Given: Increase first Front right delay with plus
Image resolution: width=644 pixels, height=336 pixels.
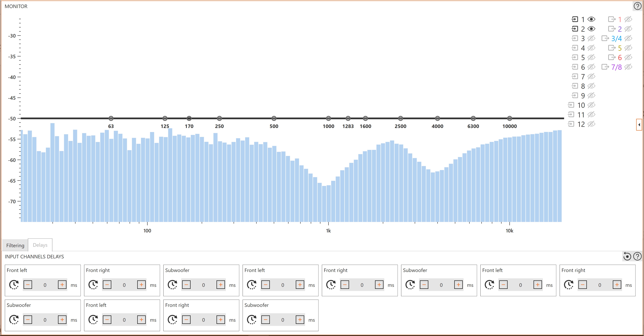Looking at the screenshot, I should tap(141, 285).
